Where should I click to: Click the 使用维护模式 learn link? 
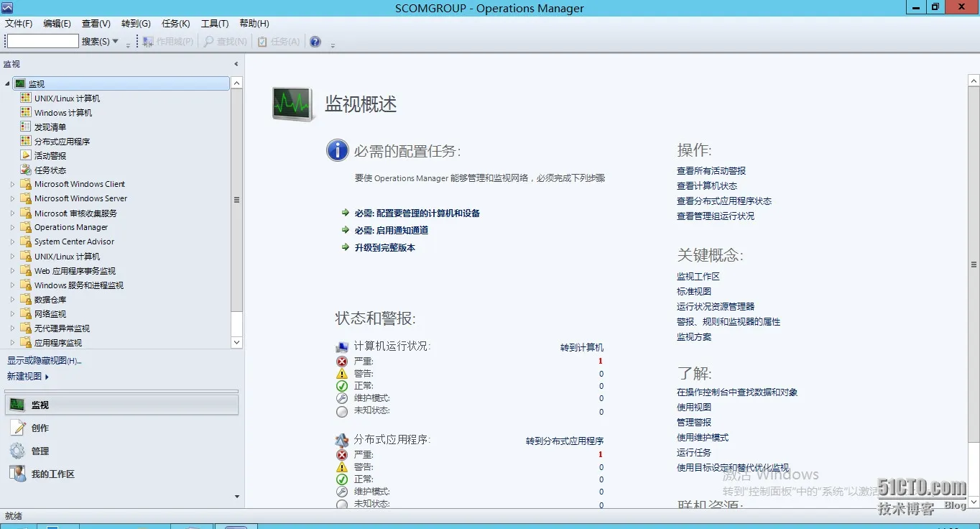[703, 437]
